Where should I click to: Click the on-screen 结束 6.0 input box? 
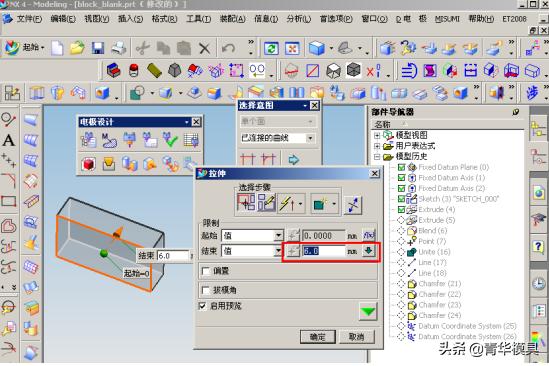coord(173,256)
